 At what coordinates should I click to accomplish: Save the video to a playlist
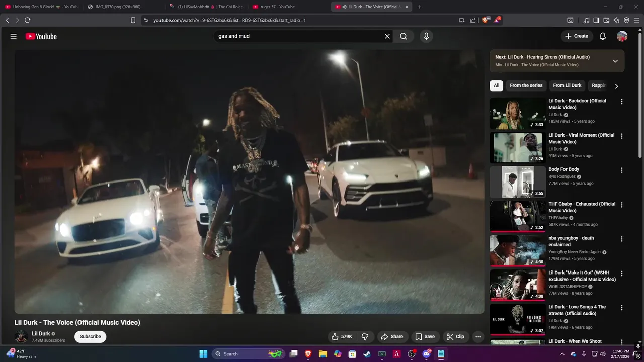coord(425,337)
